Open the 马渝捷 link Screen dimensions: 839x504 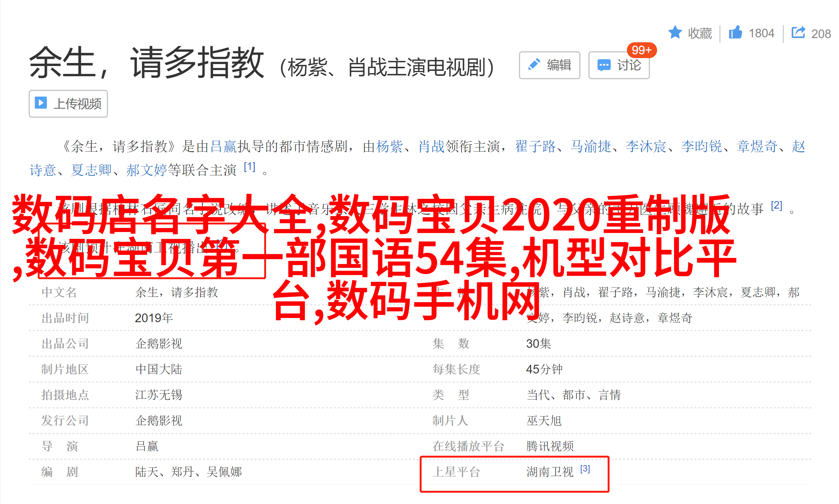pyautogui.click(x=591, y=146)
